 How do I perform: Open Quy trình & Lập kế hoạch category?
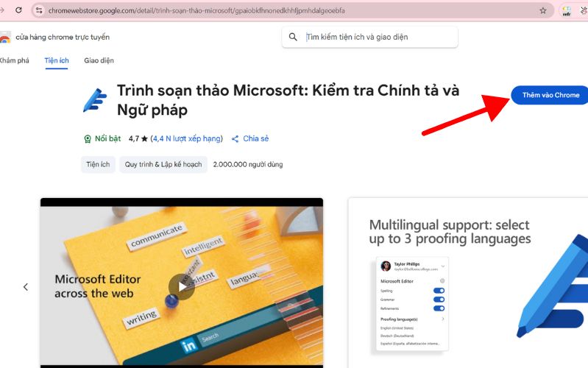[163, 164]
